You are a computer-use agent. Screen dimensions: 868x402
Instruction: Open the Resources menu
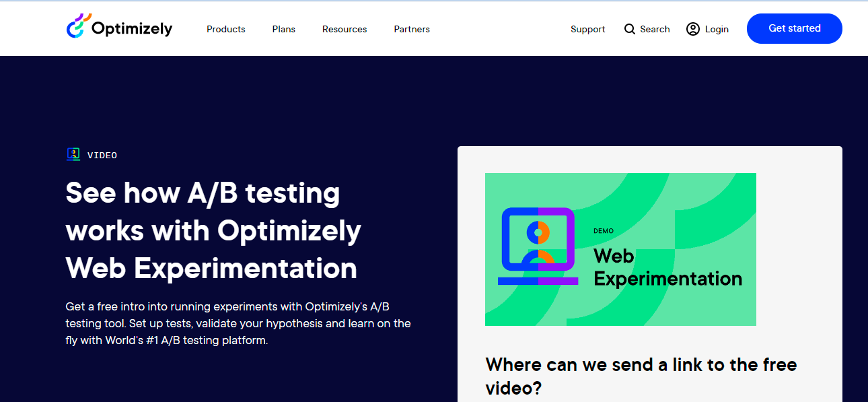(345, 29)
